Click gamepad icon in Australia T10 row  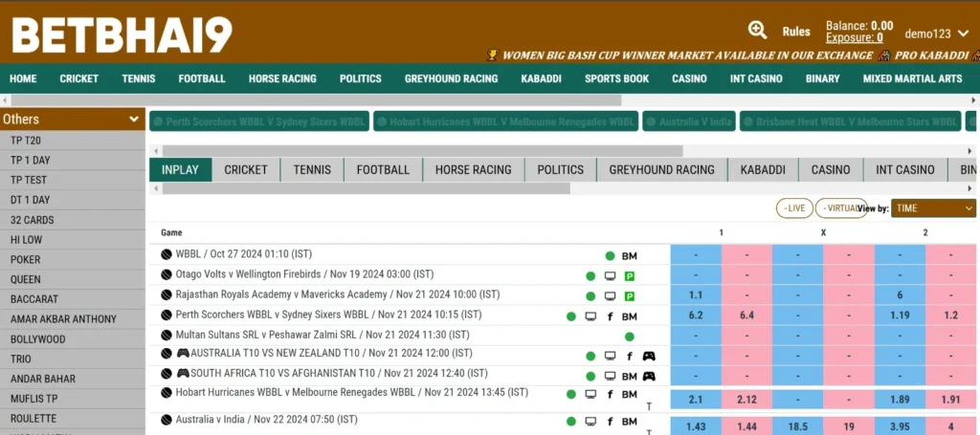click(650, 357)
